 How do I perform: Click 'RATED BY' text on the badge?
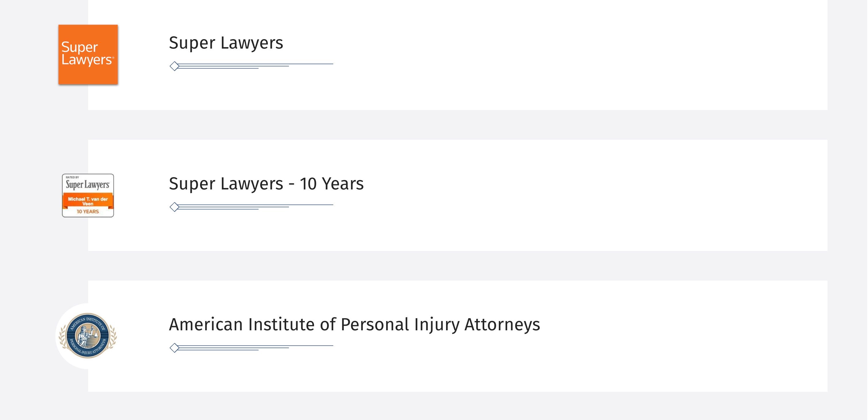click(72, 177)
